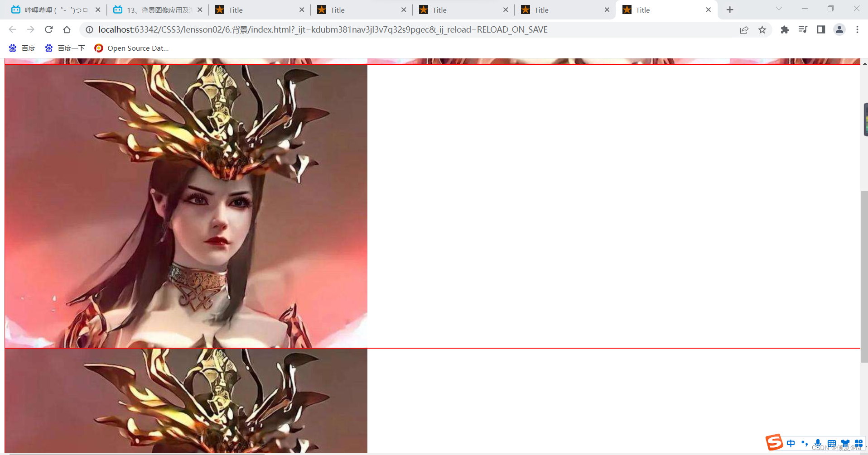
Task: Click the large character background image
Action: coord(186,206)
